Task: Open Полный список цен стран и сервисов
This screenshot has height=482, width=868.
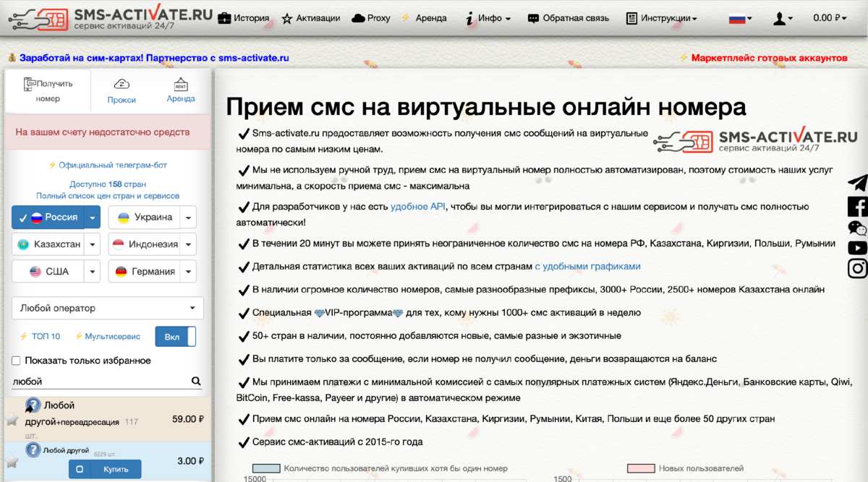Action: [x=108, y=196]
